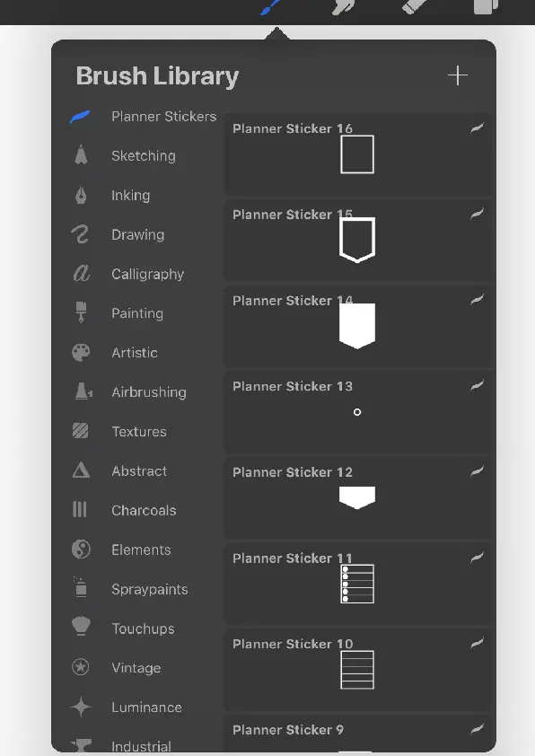Select the Luminance sparkle icon
The width and height of the screenshot is (535, 756).
pyautogui.click(x=81, y=707)
